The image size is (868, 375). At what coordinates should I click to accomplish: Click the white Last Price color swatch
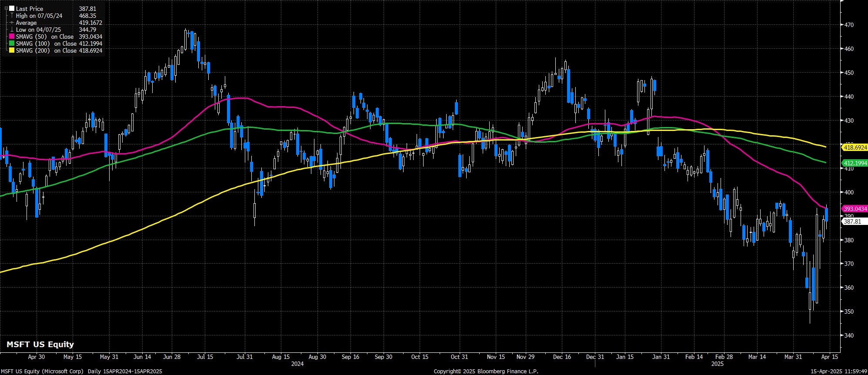(12, 9)
